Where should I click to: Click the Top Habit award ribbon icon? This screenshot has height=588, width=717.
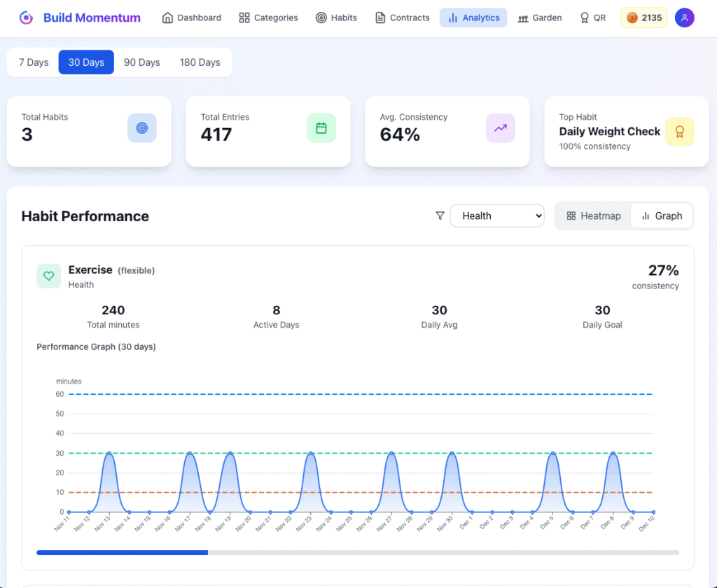point(679,132)
